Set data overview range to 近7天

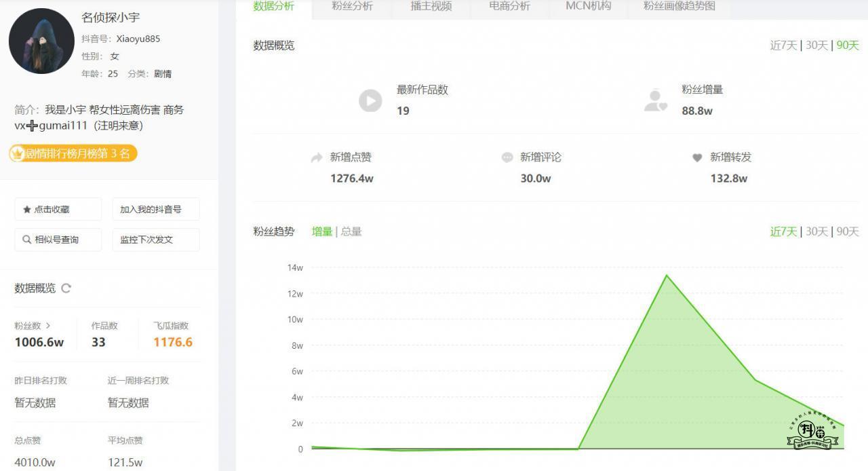coord(783,45)
